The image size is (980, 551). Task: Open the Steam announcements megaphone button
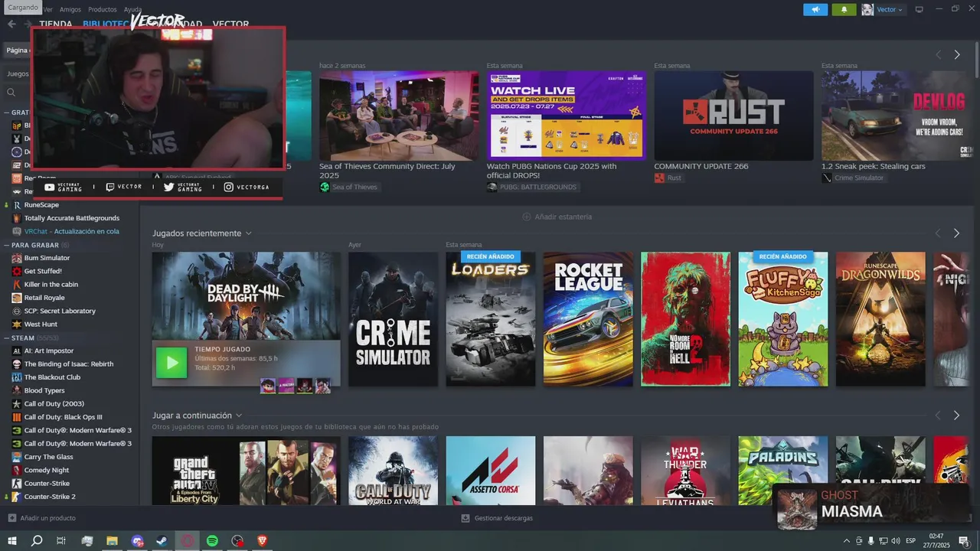point(815,9)
